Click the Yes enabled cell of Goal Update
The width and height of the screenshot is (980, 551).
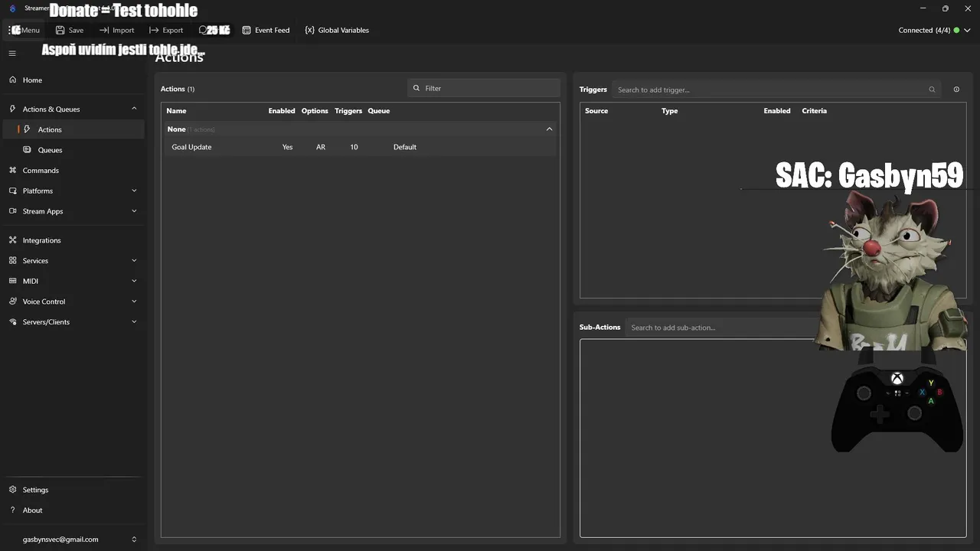click(x=287, y=147)
